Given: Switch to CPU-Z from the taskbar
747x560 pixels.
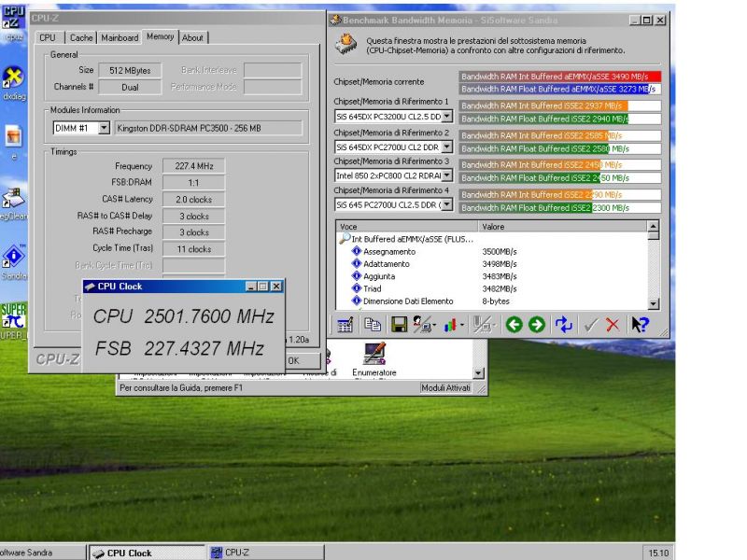Looking at the screenshot, I should point(266,553).
